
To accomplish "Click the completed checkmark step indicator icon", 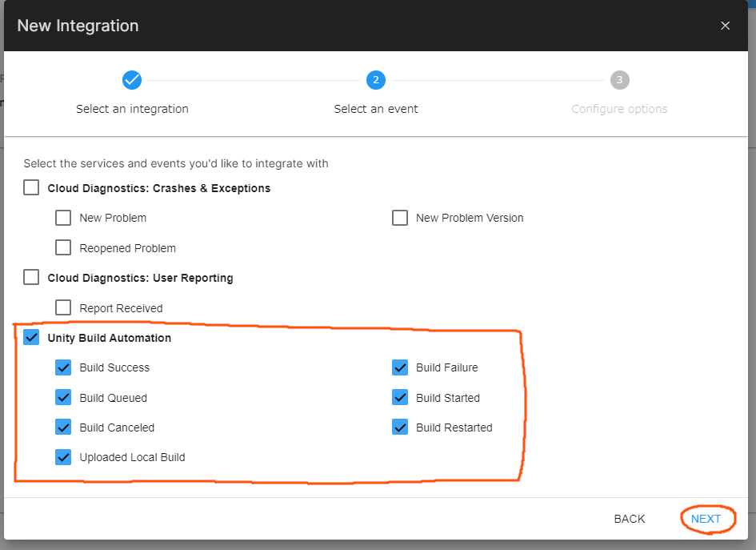I will coord(132,80).
